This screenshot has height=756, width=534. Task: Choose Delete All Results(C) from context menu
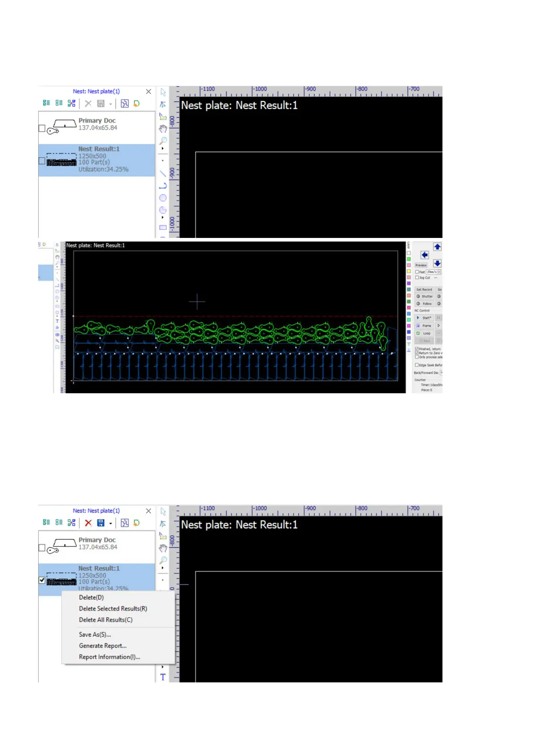pyautogui.click(x=105, y=620)
